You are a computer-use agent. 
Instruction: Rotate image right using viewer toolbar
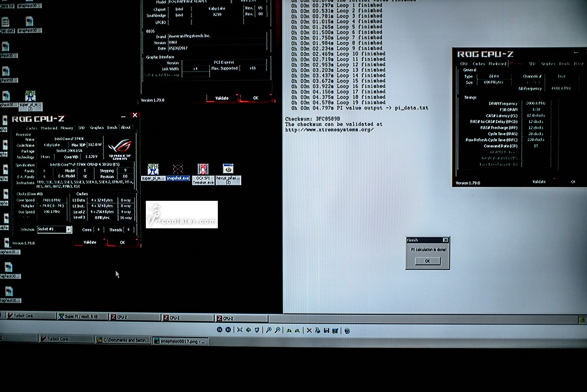(x=297, y=330)
